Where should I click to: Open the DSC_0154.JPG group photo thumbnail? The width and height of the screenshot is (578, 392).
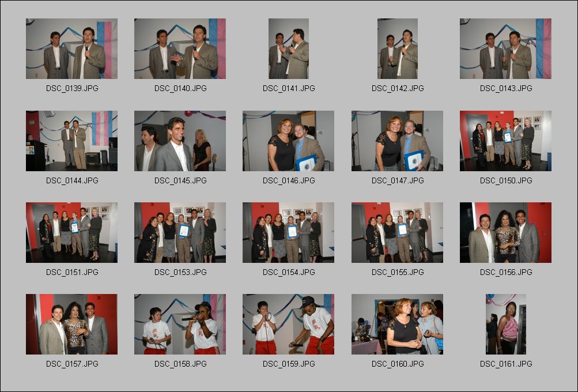(288, 232)
